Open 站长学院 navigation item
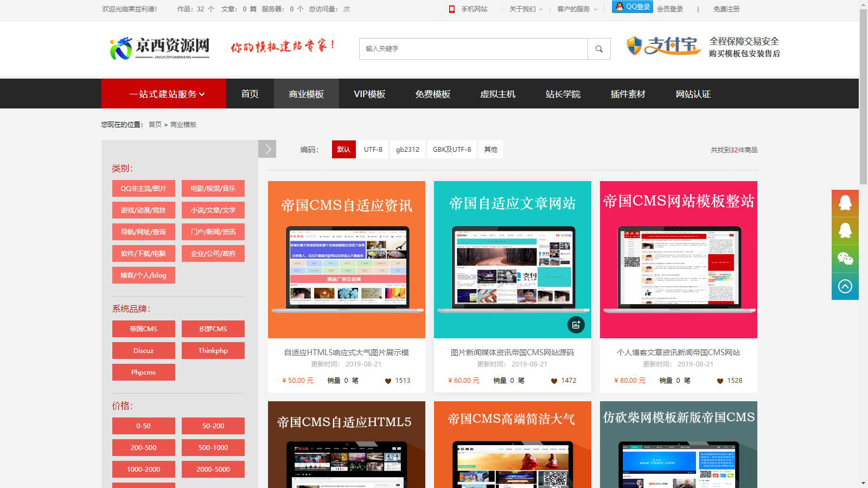Screen dimensions: 868x488 563,94
